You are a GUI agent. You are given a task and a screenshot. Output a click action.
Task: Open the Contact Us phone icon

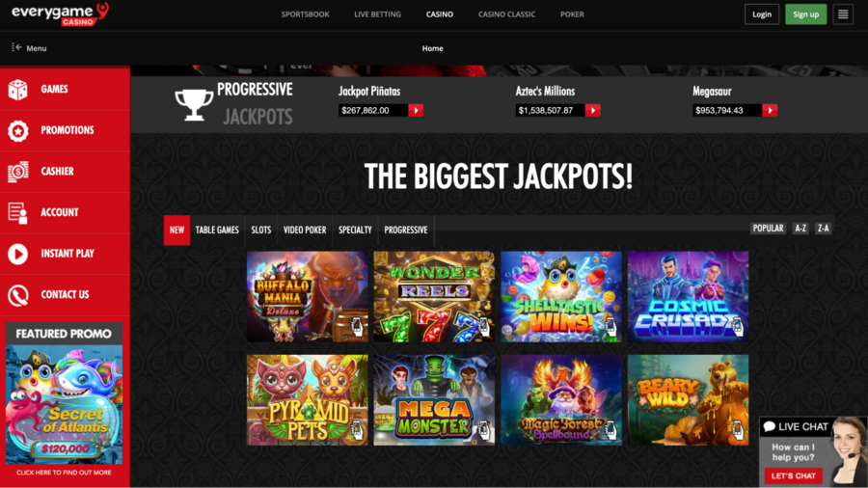[x=17, y=295]
